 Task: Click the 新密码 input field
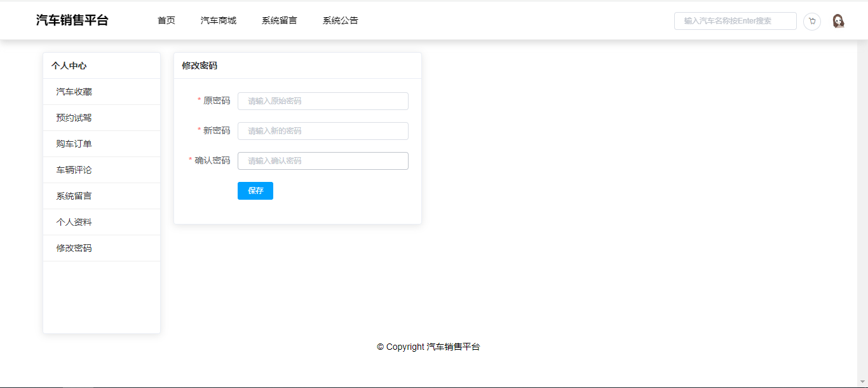tap(323, 131)
